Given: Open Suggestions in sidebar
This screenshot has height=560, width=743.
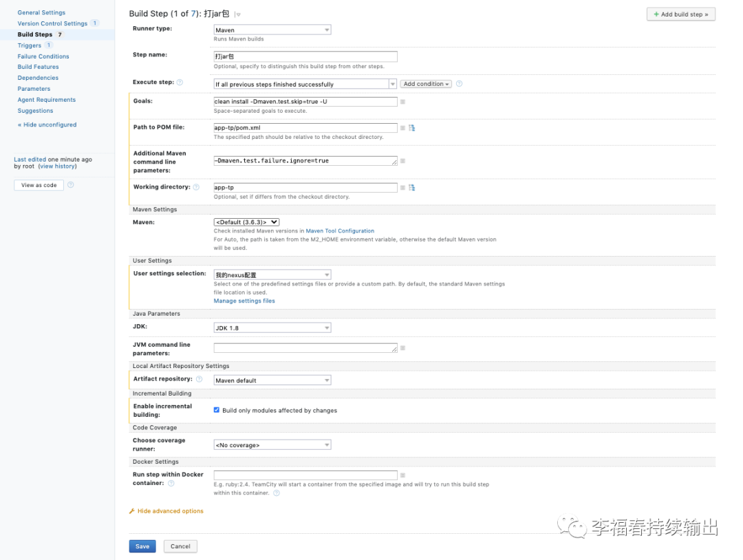Looking at the screenshot, I should (35, 110).
